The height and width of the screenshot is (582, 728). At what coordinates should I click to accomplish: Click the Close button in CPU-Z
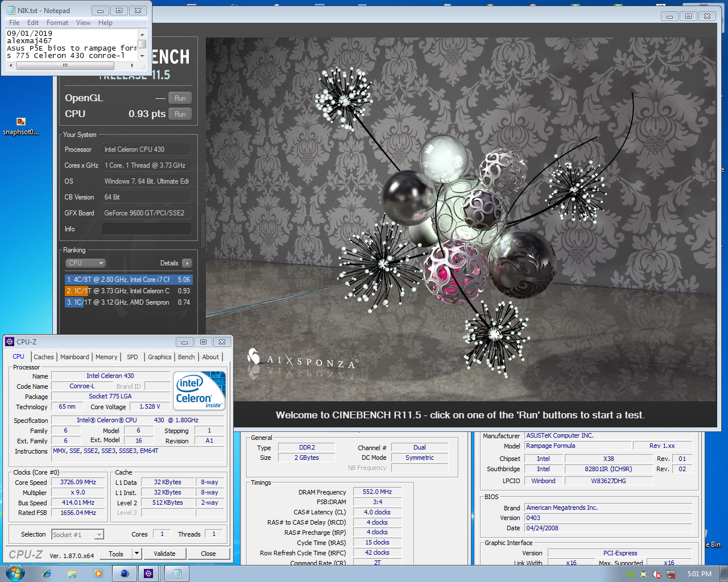(208, 554)
